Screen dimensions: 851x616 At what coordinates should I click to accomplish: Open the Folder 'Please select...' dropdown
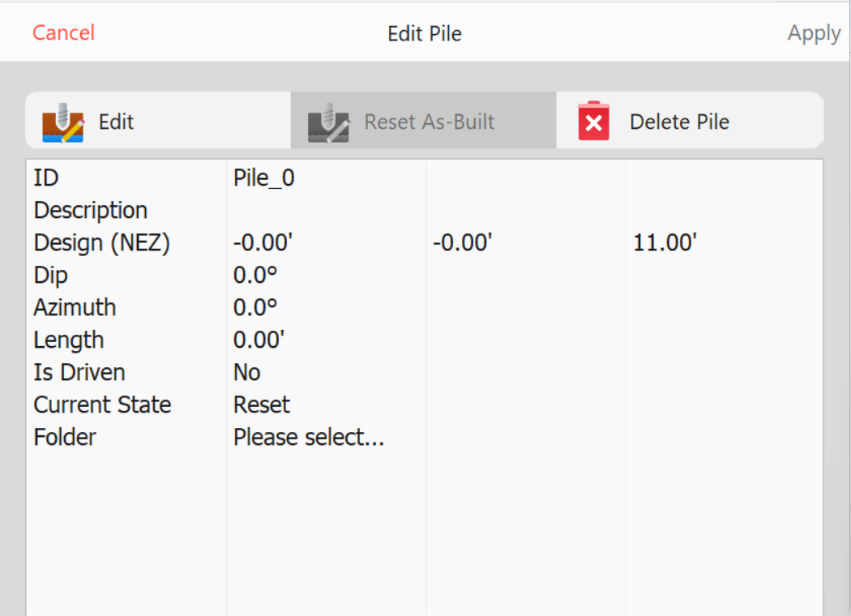[309, 438]
